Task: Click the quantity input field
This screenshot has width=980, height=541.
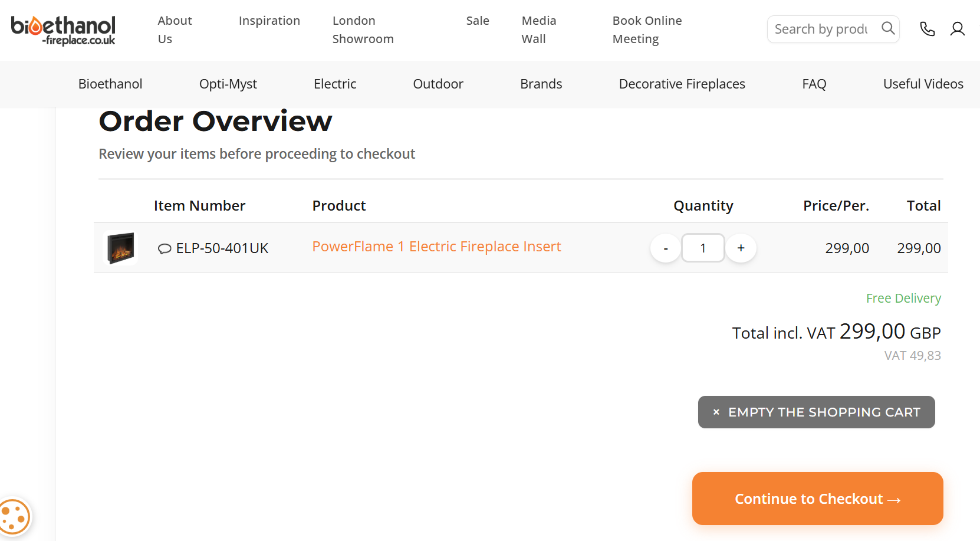Action: tap(703, 248)
